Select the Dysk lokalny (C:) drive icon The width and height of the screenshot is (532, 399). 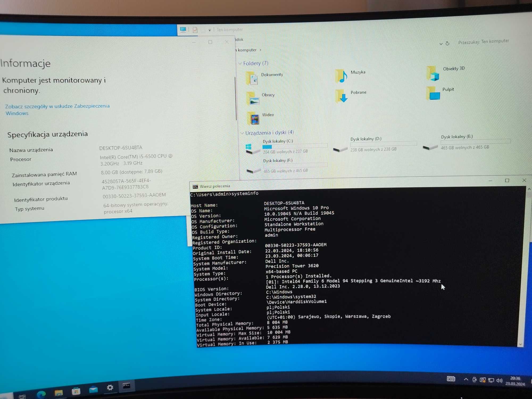coord(252,149)
